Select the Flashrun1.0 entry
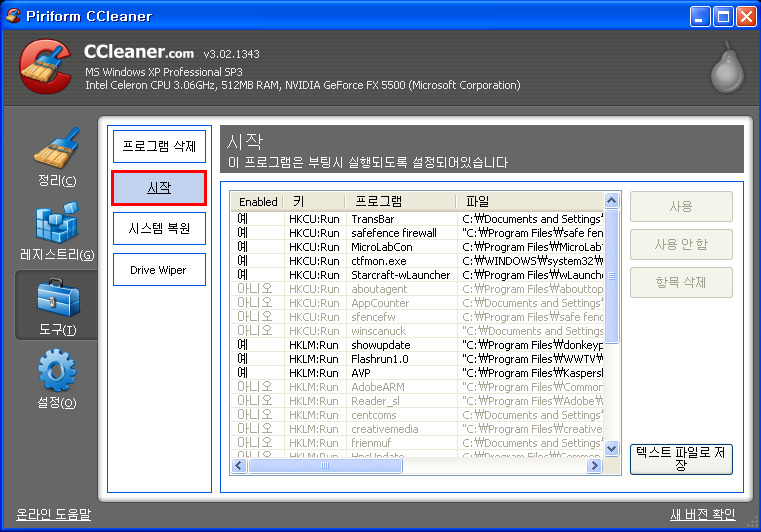 coord(417,359)
